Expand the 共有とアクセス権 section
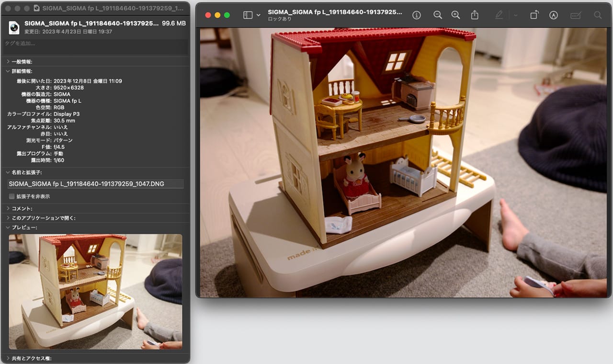This screenshot has width=613, height=364. pyautogui.click(x=8, y=358)
